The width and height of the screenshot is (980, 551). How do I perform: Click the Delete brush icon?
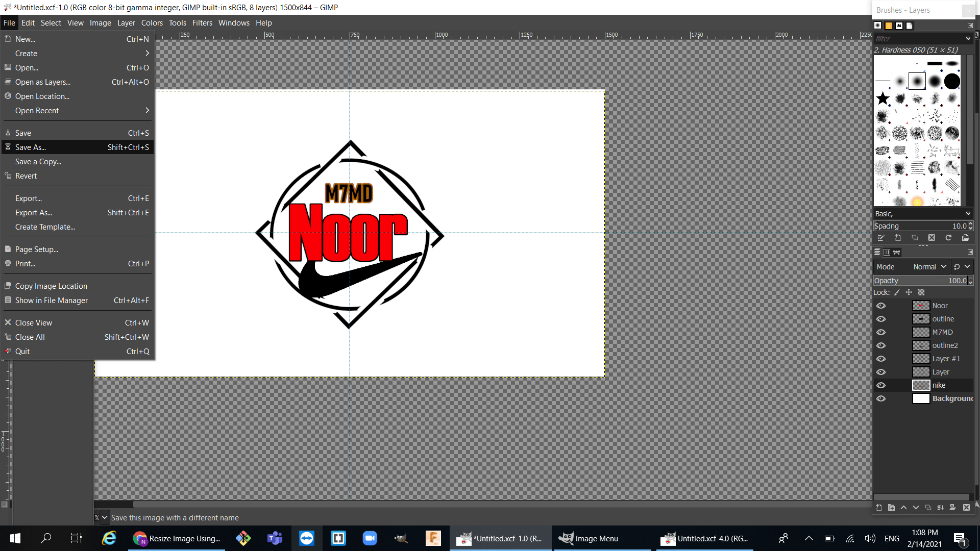932,238
